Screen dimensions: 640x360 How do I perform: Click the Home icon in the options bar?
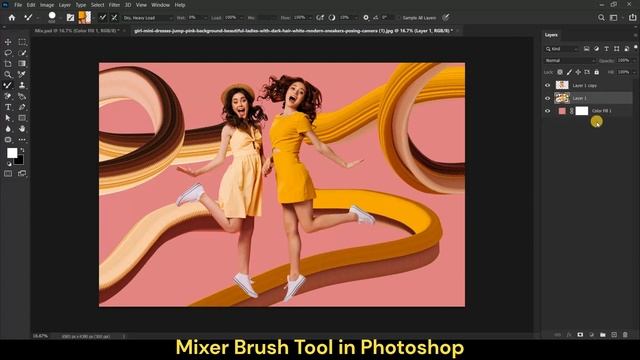pos(12,18)
